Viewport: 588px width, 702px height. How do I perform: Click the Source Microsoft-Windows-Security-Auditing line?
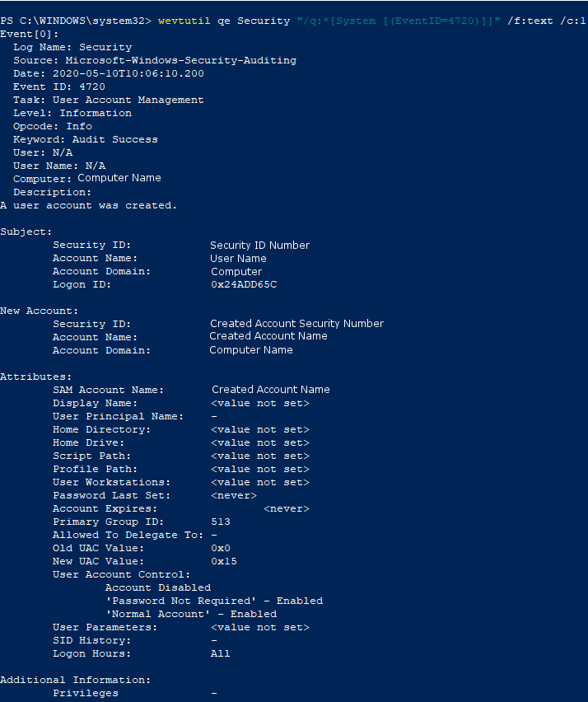155,60
